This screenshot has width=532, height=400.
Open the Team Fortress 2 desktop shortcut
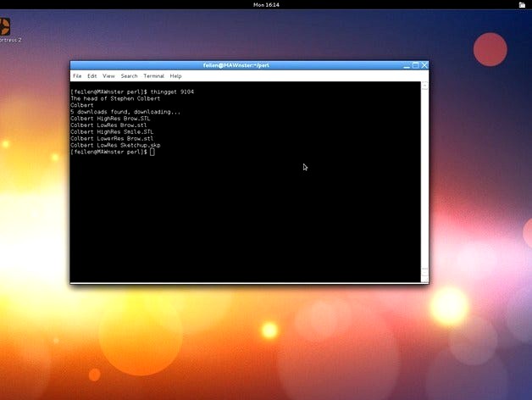pyautogui.click(x=5, y=27)
